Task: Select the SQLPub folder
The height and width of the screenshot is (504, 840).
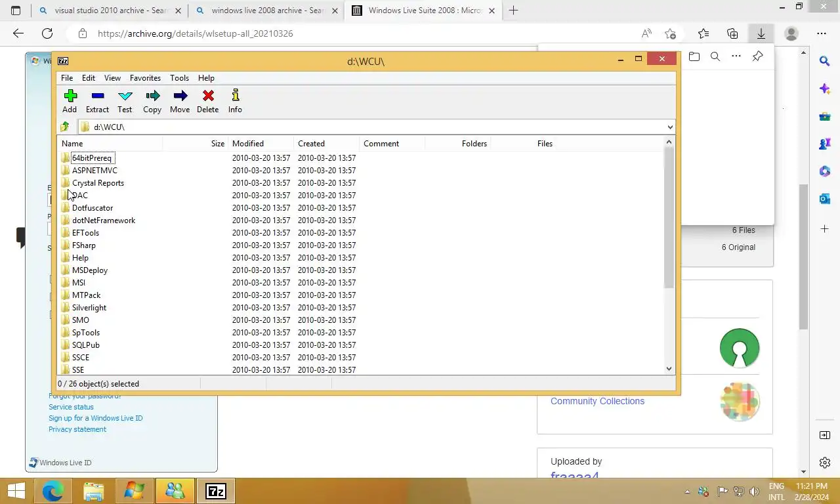Action: click(x=86, y=345)
